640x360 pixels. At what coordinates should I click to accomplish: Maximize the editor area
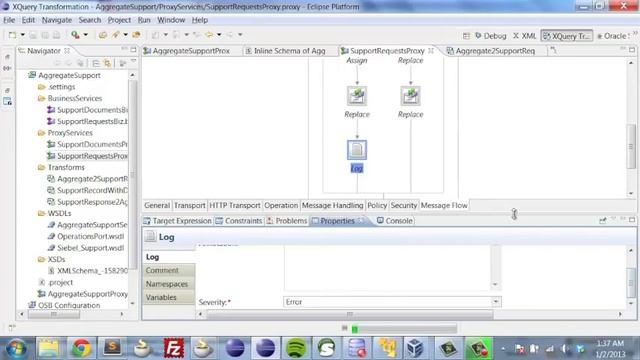(632, 50)
